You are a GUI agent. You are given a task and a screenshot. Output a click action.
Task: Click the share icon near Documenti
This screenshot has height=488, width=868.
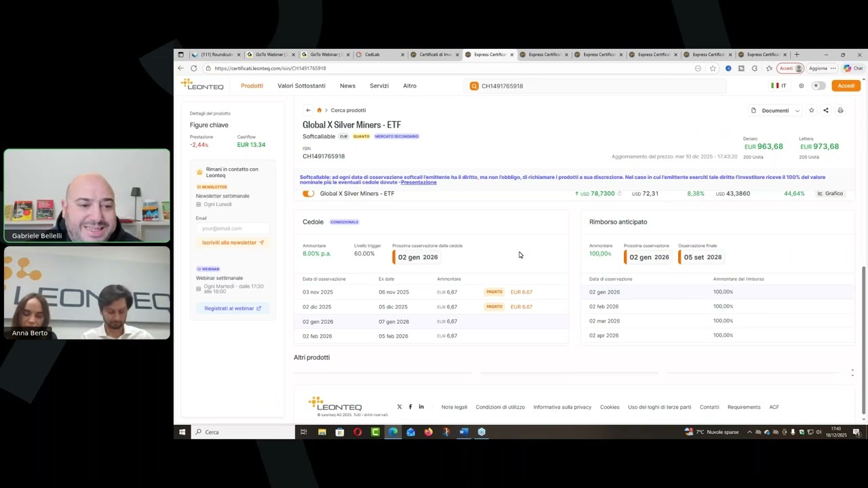tap(825, 110)
